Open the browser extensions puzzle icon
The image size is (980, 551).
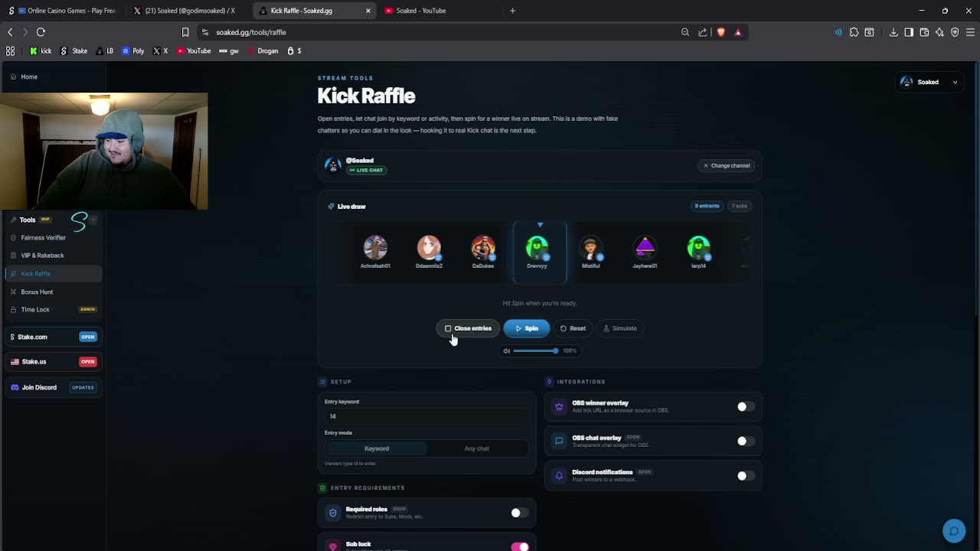(x=854, y=32)
